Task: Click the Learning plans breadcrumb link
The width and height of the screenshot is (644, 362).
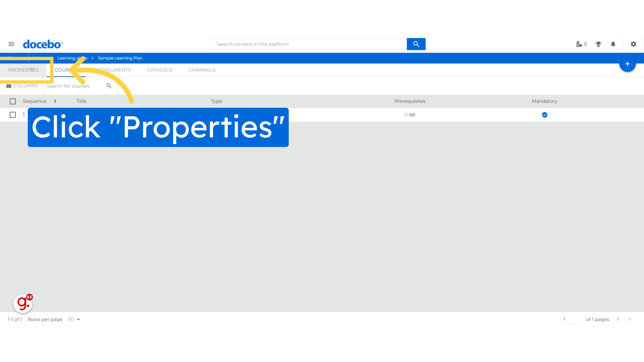Action: (72, 58)
